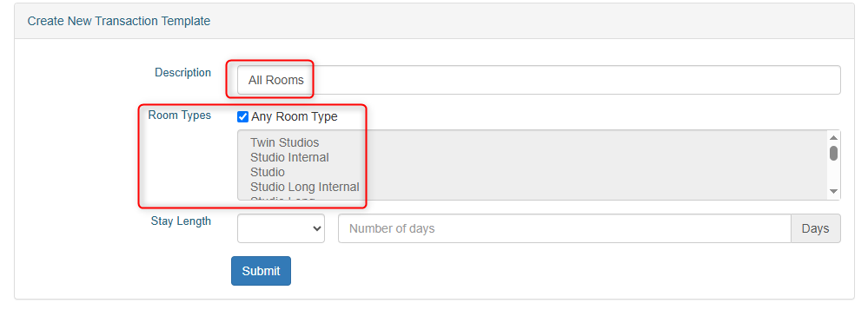Select Twin Studios in the room list
The height and width of the screenshot is (323, 868).
[284, 142]
